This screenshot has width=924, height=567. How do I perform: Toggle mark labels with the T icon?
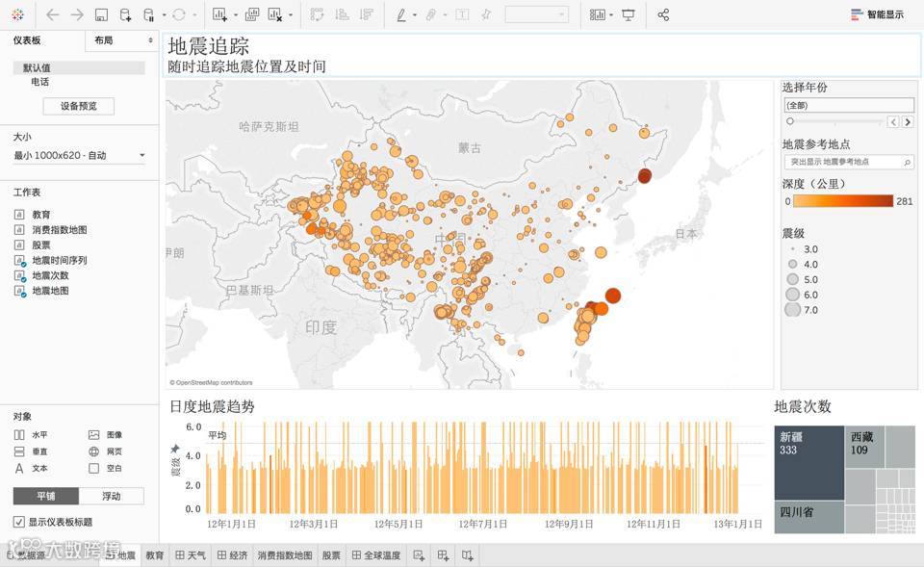coord(463,14)
